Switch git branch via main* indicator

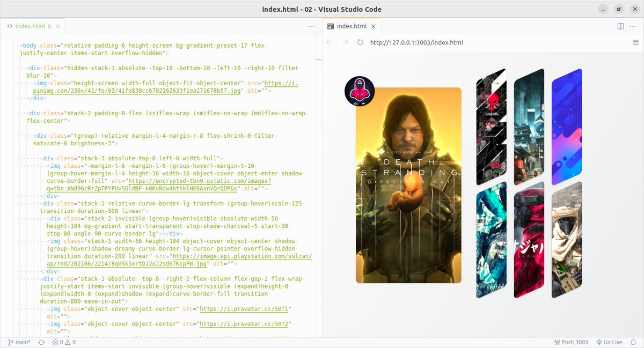click(19, 342)
